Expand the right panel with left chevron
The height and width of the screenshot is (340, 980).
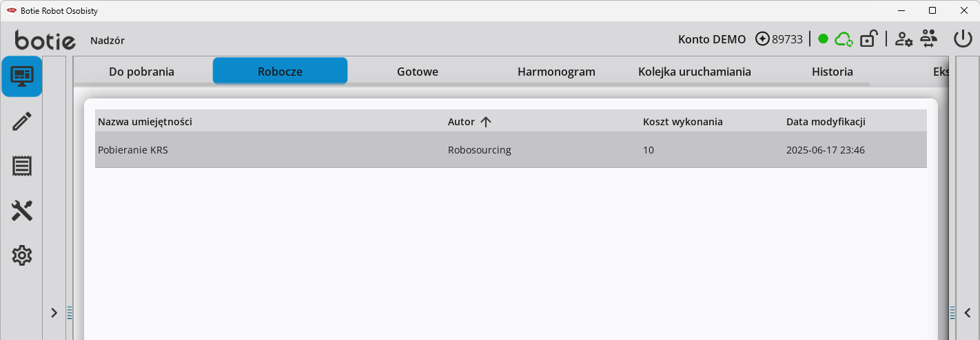(x=967, y=312)
